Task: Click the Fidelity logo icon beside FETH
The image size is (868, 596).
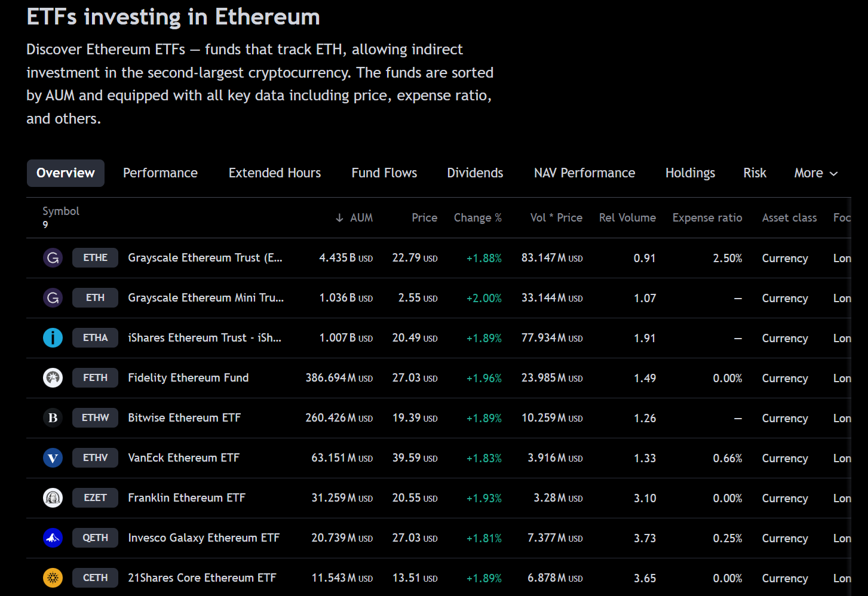Action: [x=53, y=378]
